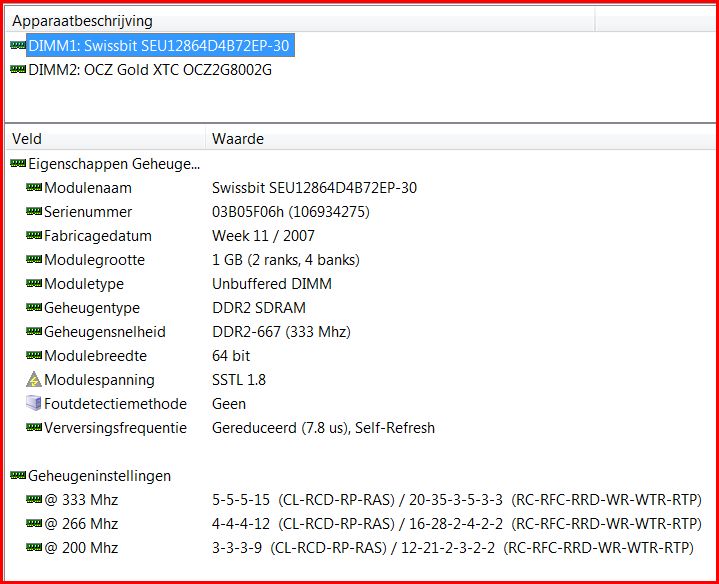Click the Apparaatbeschrijving column header
This screenshot has width=719, height=584.
(x=300, y=21)
